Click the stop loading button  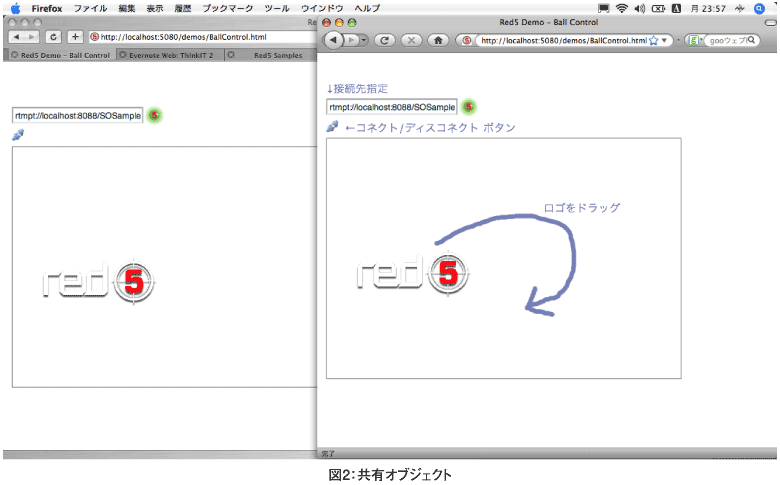[x=411, y=40]
